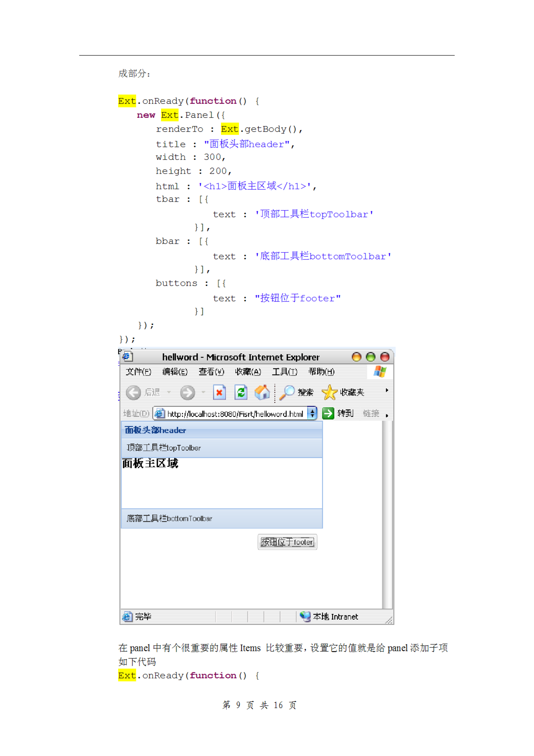Expand the 链接 links bar chevron
Screen dimensions: 534x756
[387, 416]
